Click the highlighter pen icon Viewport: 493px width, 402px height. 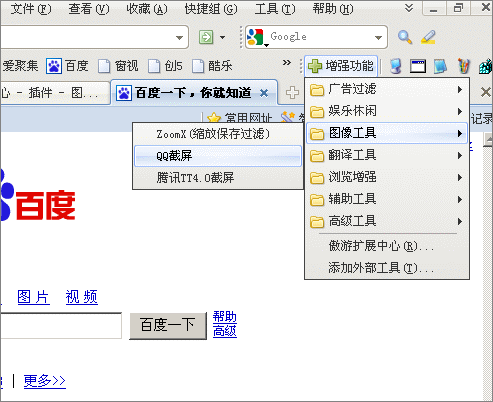point(428,37)
